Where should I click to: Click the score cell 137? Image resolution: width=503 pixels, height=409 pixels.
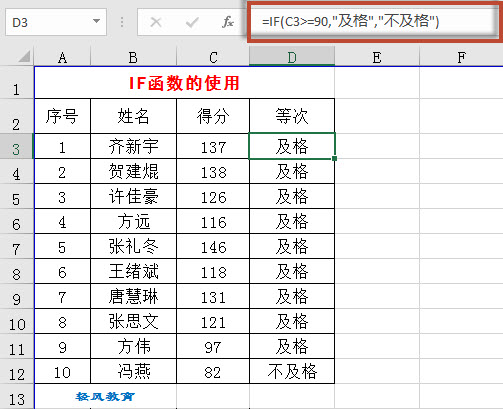click(213, 146)
